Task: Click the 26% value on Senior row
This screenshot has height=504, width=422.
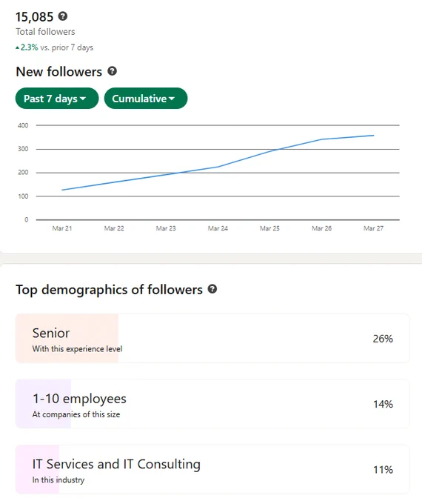Action: pos(383,339)
